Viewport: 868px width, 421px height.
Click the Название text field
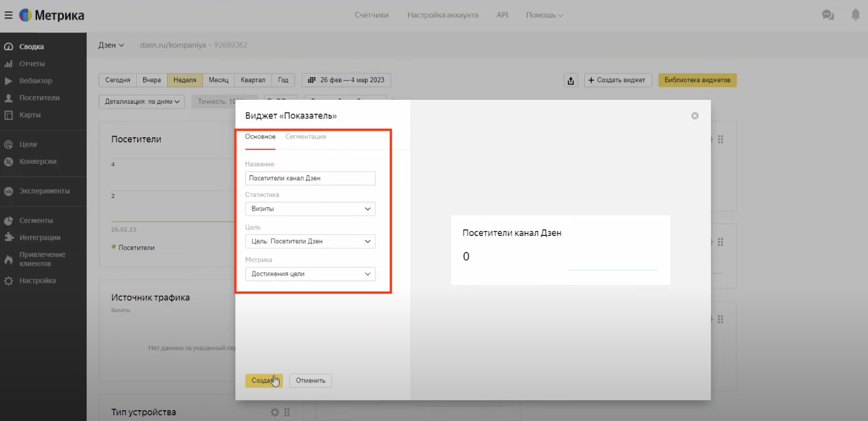coord(310,178)
